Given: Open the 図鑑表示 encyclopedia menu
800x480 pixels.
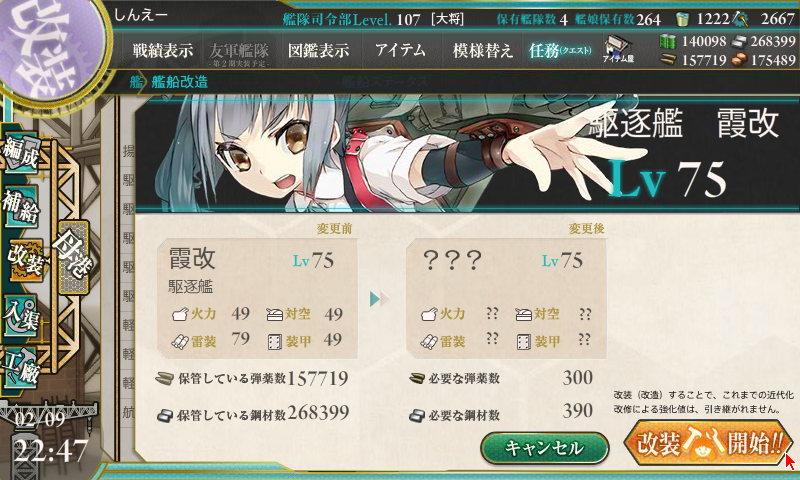Looking at the screenshot, I should [x=318, y=50].
